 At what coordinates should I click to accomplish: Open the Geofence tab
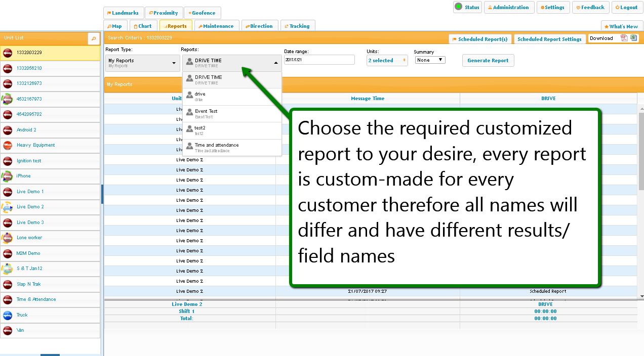(x=202, y=13)
